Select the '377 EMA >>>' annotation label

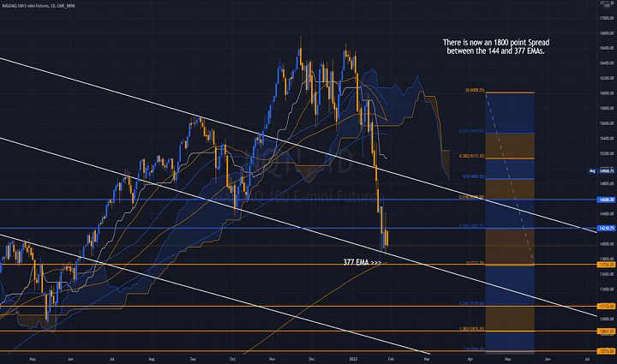(x=362, y=262)
